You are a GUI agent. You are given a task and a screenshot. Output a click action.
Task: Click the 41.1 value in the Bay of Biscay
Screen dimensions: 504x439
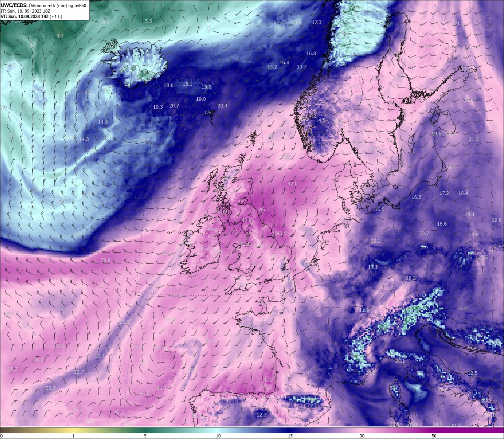point(162,388)
